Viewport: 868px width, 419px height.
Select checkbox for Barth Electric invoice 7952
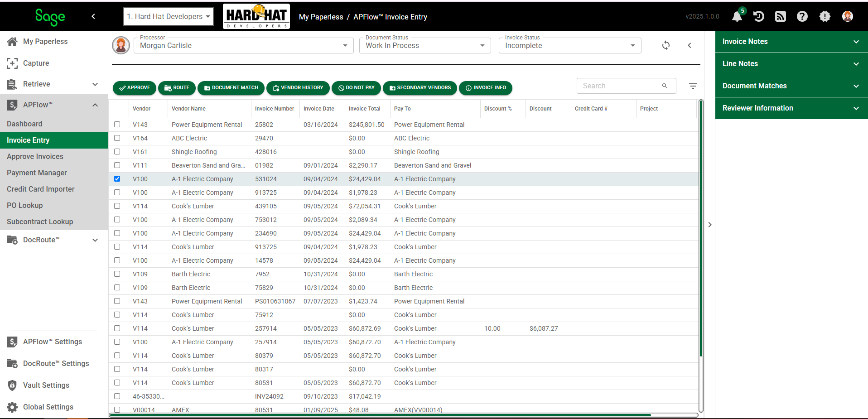[x=117, y=274]
